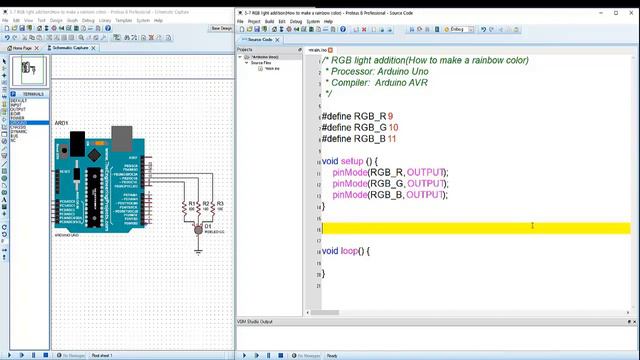Select main.ino editor tab
Screen dimensions: 640x360
[x=317, y=50]
